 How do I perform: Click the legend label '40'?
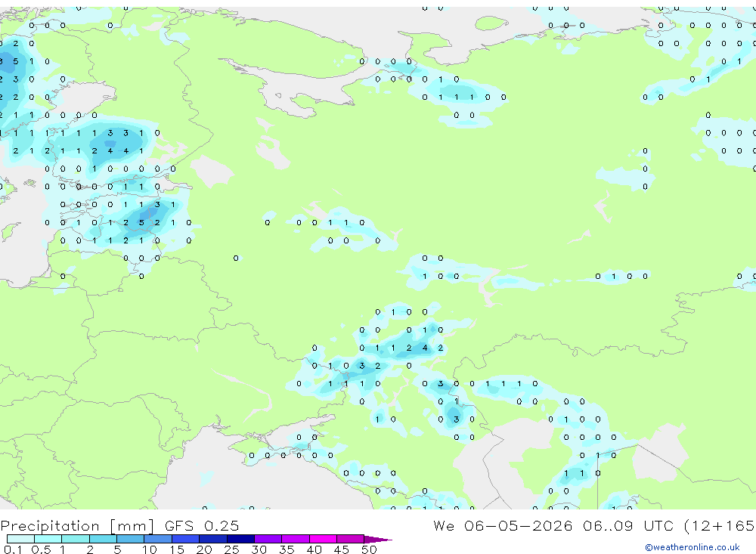[x=314, y=549]
